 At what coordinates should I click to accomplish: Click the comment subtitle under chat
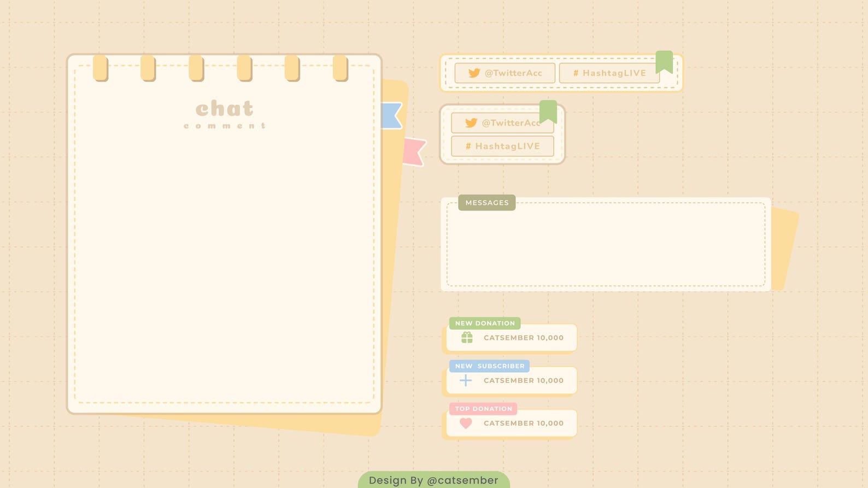[x=225, y=126]
